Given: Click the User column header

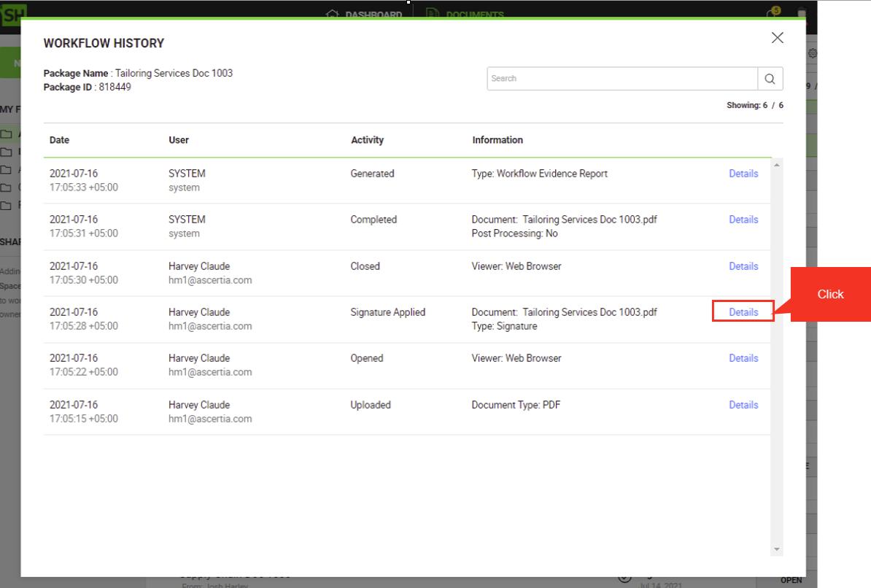Looking at the screenshot, I should 179,140.
